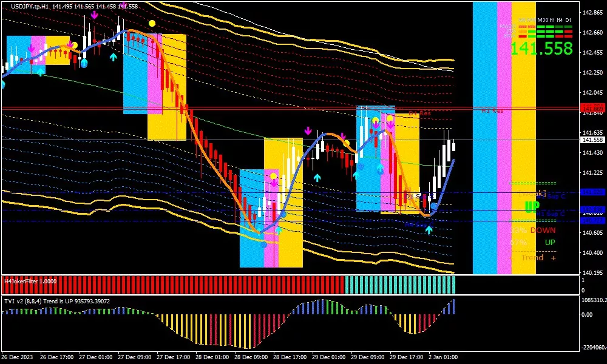Image resolution: width=607 pixels, height=364 pixels.
Task: Click the large bold green UP signal
Action: (x=532, y=207)
